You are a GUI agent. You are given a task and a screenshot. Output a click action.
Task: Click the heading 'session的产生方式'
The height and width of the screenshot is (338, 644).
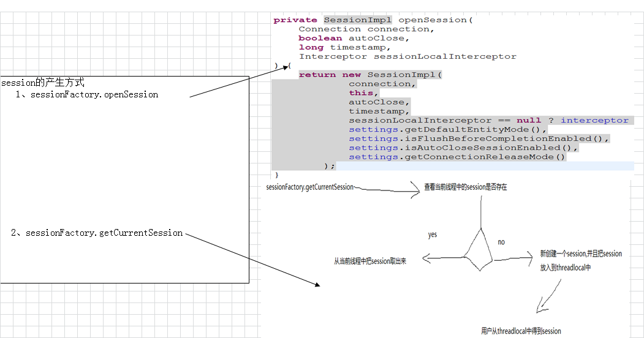pos(43,83)
